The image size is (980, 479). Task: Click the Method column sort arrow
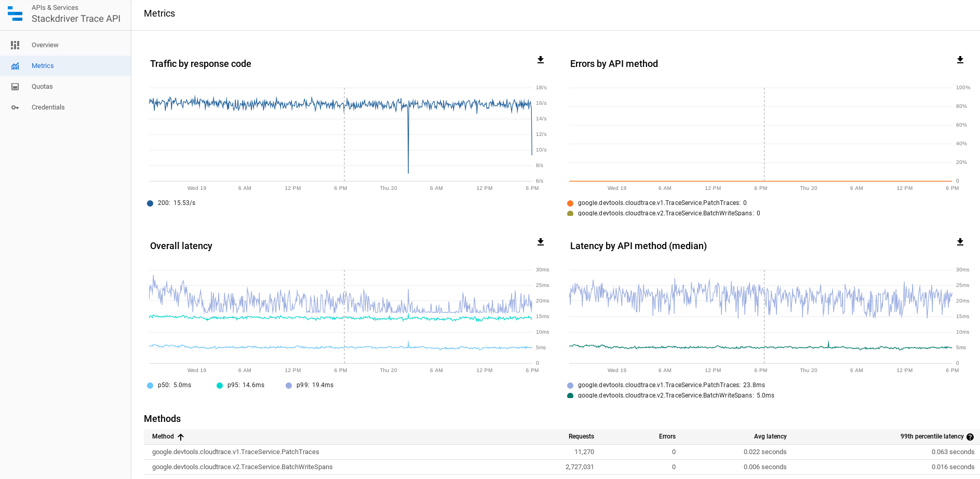pyautogui.click(x=181, y=437)
